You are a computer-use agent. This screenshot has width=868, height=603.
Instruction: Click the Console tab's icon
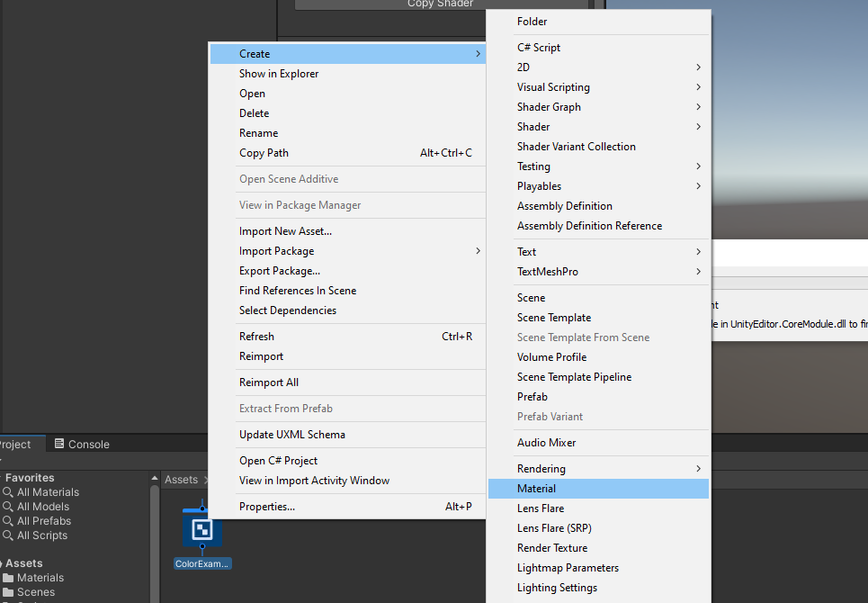click(59, 444)
